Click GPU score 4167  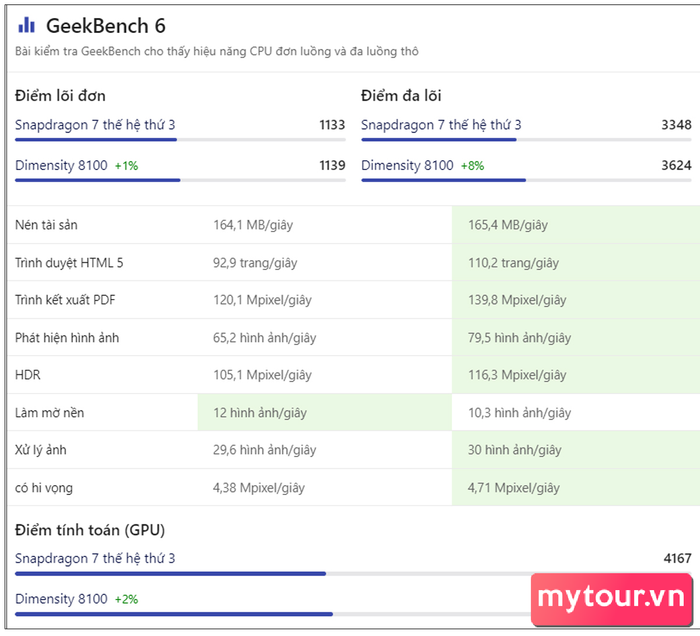tap(677, 558)
